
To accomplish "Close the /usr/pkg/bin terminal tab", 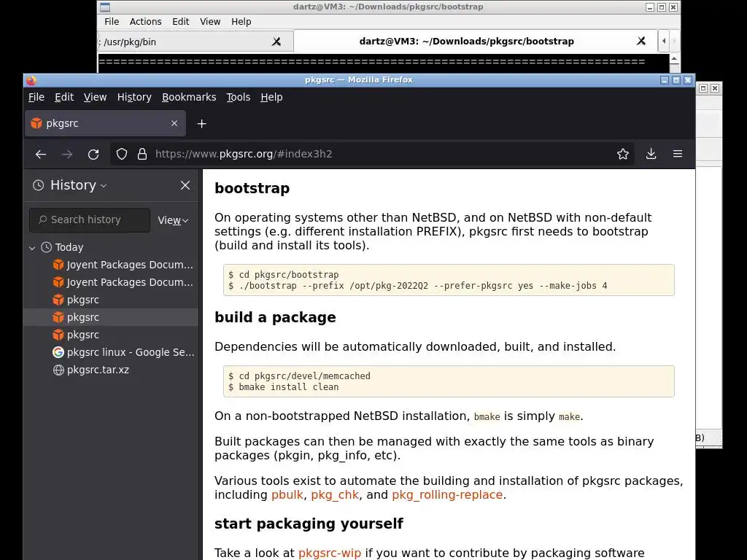I will point(276,42).
